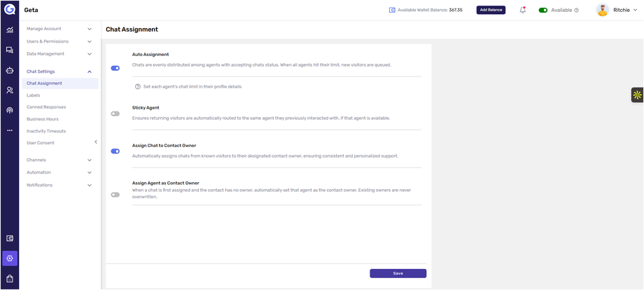Click the broadcast signal sidebar icon

click(x=9, y=110)
